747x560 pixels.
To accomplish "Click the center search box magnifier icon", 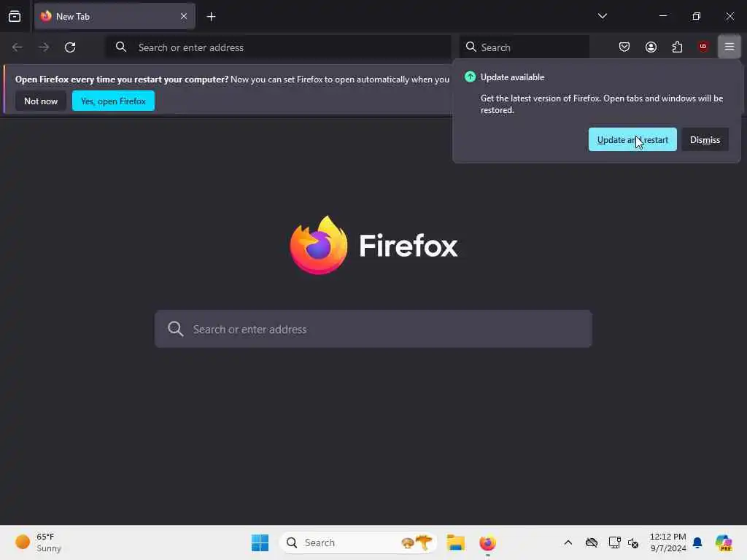I will [x=175, y=329].
